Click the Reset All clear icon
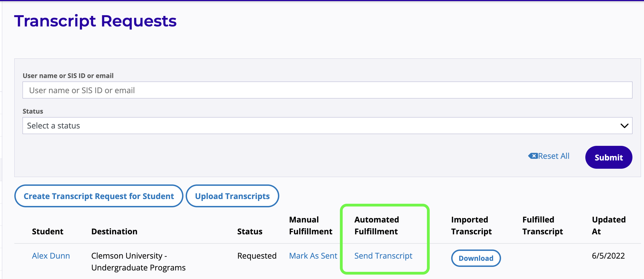This screenshot has height=279, width=644. tap(533, 156)
